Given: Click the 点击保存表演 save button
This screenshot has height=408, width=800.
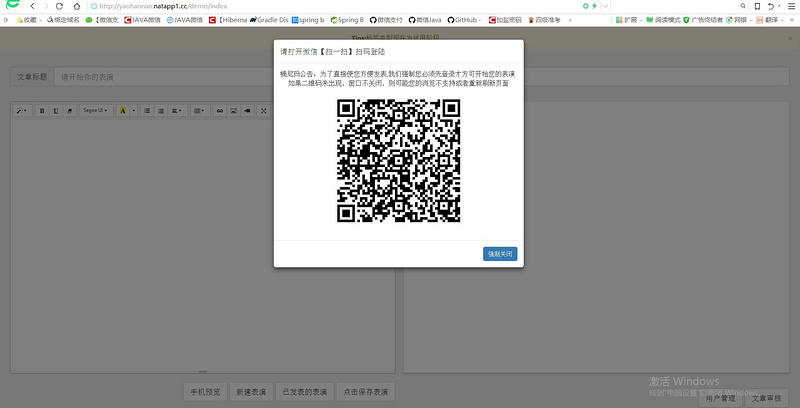Looking at the screenshot, I should (x=366, y=392).
